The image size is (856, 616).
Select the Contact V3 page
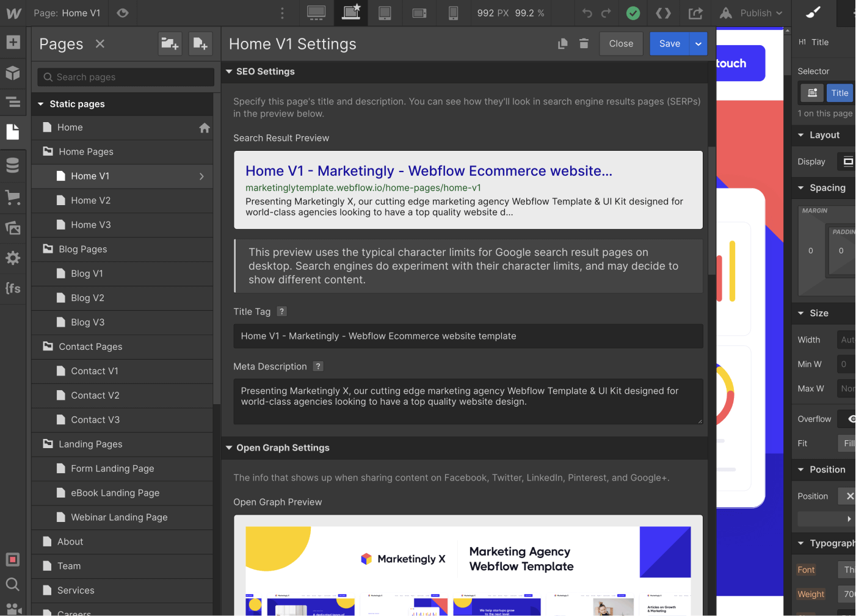tap(122, 420)
